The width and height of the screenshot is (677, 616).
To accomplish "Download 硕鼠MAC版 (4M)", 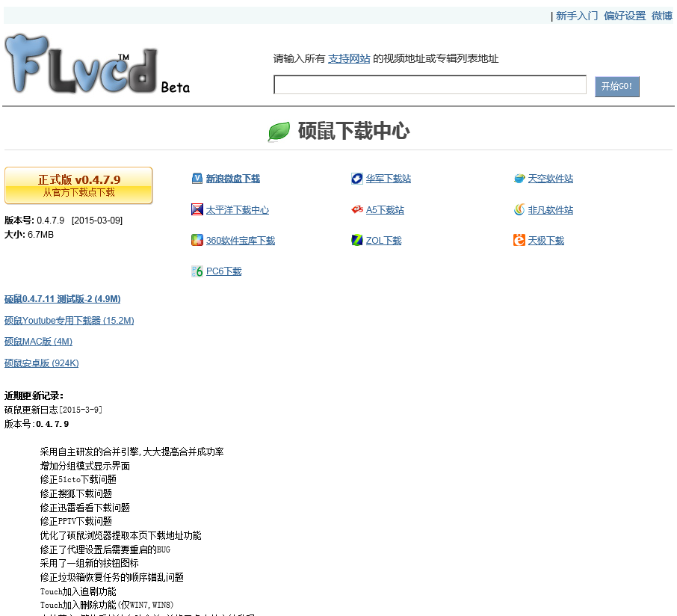I will coord(38,342).
